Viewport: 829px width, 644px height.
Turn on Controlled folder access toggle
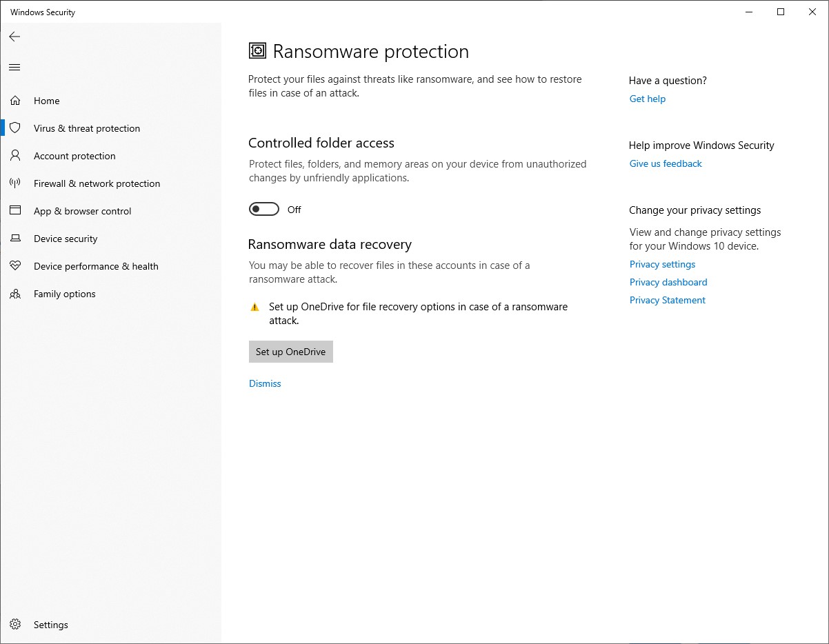[264, 210]
